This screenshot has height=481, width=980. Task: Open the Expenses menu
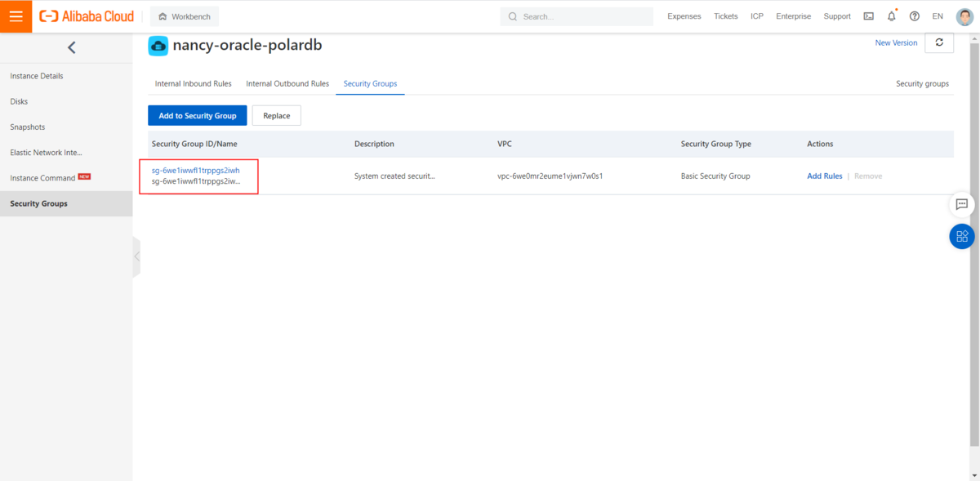[684, 16]
